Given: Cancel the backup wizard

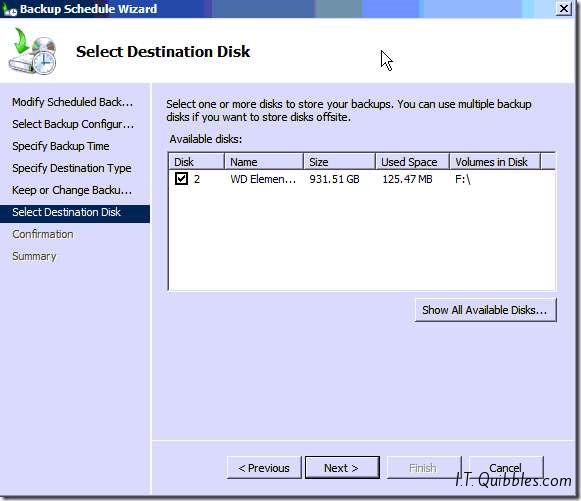Looking at the screenshot, I should (x=506, y=467).
